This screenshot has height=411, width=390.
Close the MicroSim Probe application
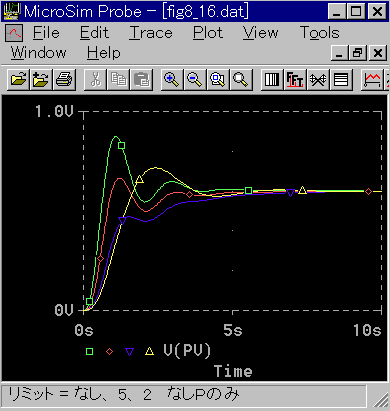[x=377, y=12]
